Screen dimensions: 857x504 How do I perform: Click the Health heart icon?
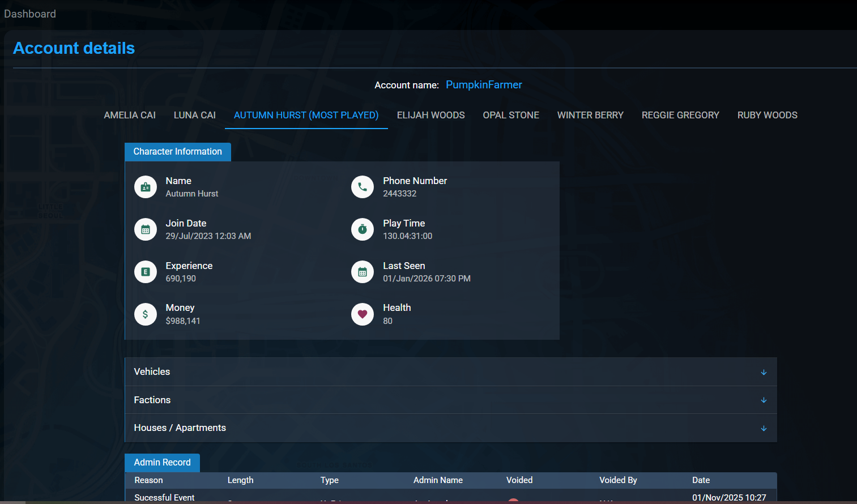(x=363, y=314)
